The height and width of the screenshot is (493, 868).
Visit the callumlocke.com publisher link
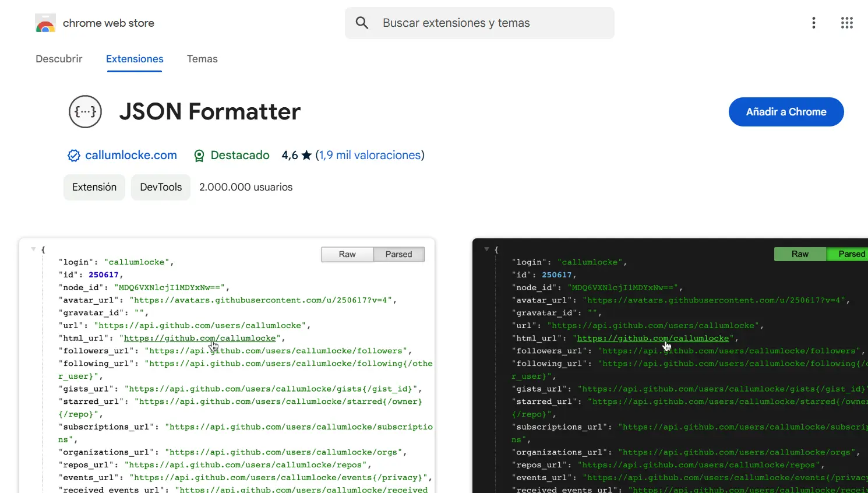tap(131, 155)
